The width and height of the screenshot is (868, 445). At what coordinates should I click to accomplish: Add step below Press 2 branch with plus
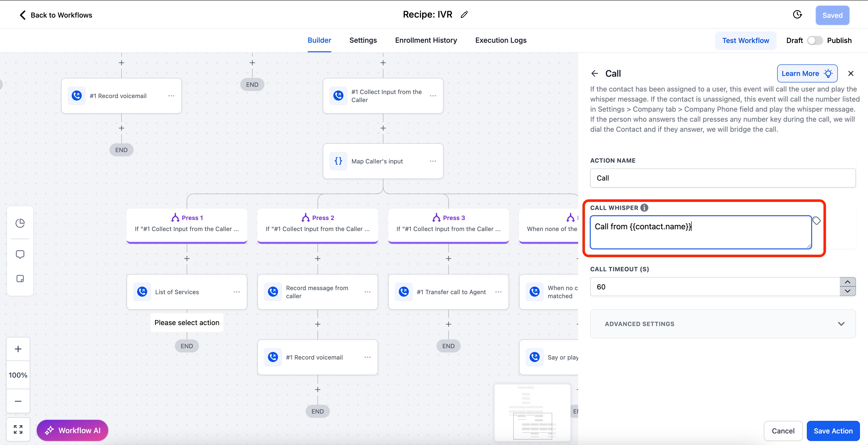(318, 258)
